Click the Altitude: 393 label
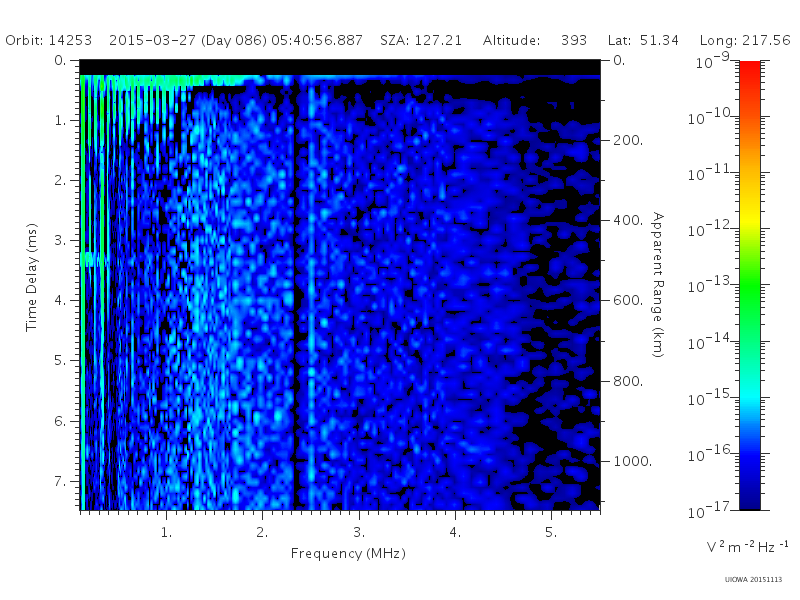 point(535,40)
